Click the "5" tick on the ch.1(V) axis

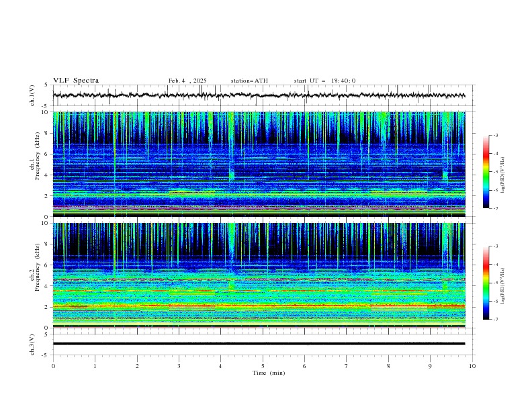47,85
